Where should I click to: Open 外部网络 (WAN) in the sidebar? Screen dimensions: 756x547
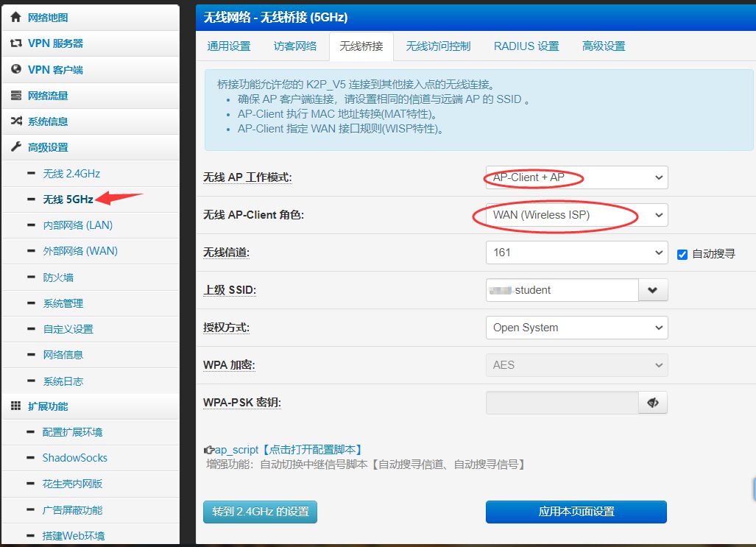(x=80, y=251)
